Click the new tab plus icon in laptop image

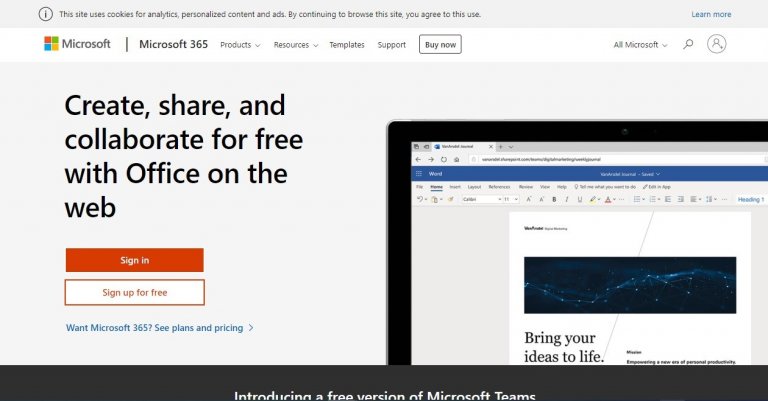(x=501, y=146)
